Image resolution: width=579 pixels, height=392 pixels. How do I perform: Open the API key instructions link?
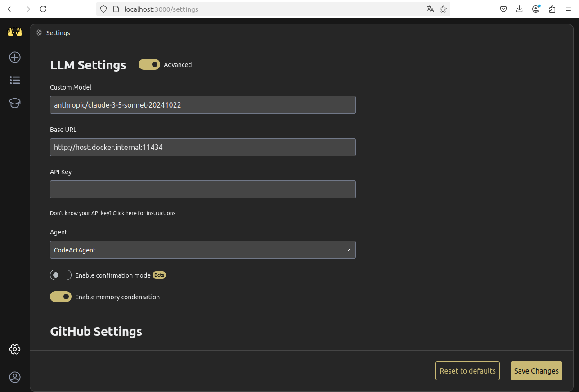144,213
